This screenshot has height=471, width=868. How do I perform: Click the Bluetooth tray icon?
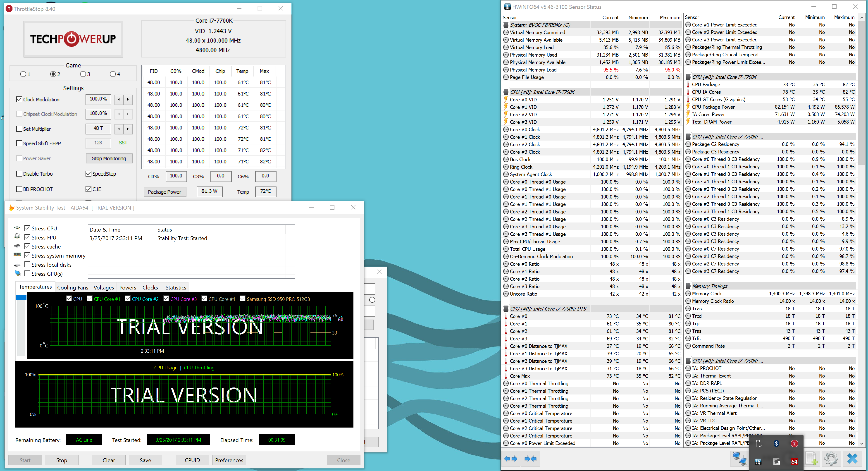point(776,444)
